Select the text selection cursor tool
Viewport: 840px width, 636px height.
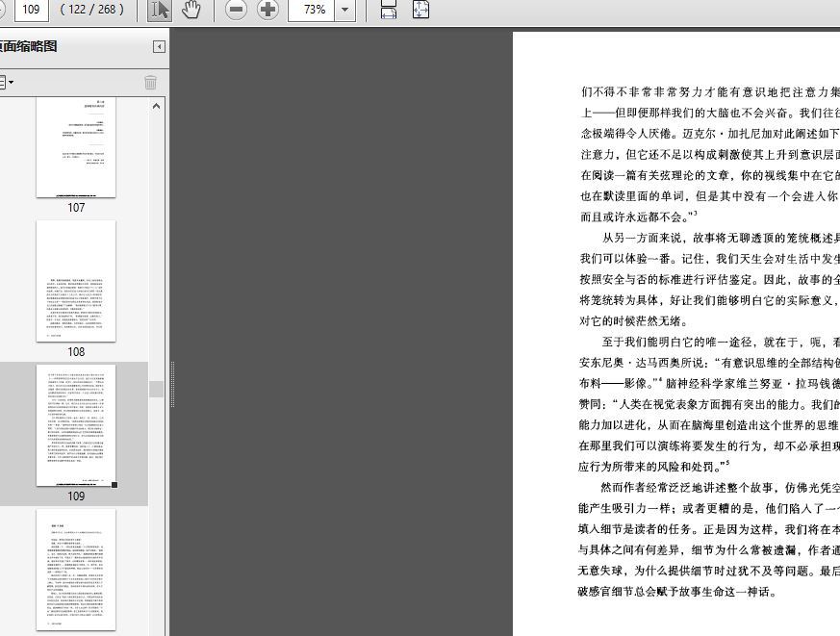click(159, 10)
